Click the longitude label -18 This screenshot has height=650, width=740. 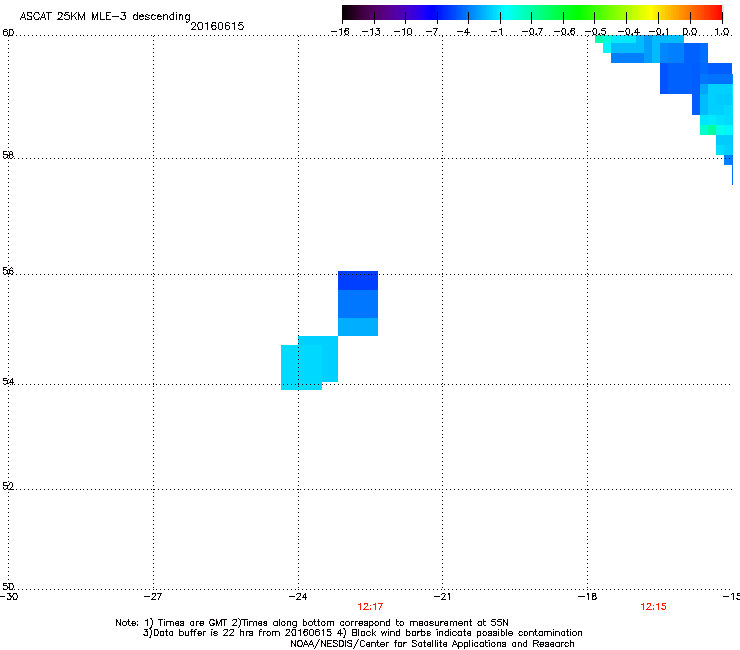587,597
